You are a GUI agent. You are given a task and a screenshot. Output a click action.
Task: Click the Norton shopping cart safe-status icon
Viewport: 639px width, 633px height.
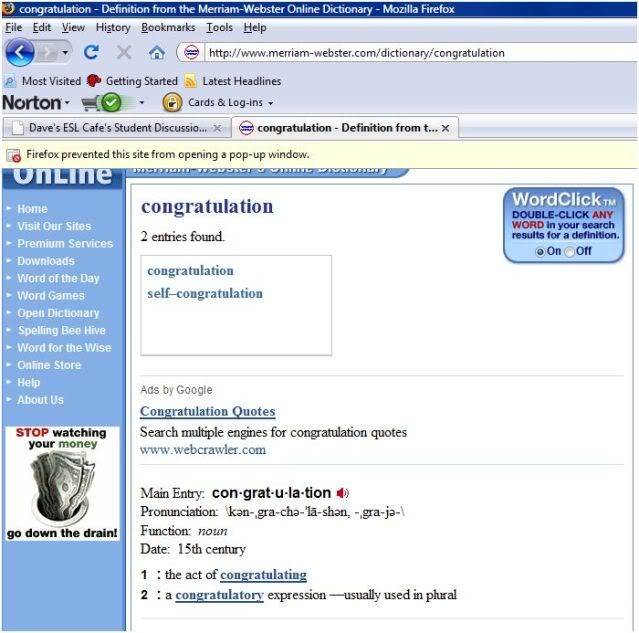pyautogui.click(x=102, y=102)
